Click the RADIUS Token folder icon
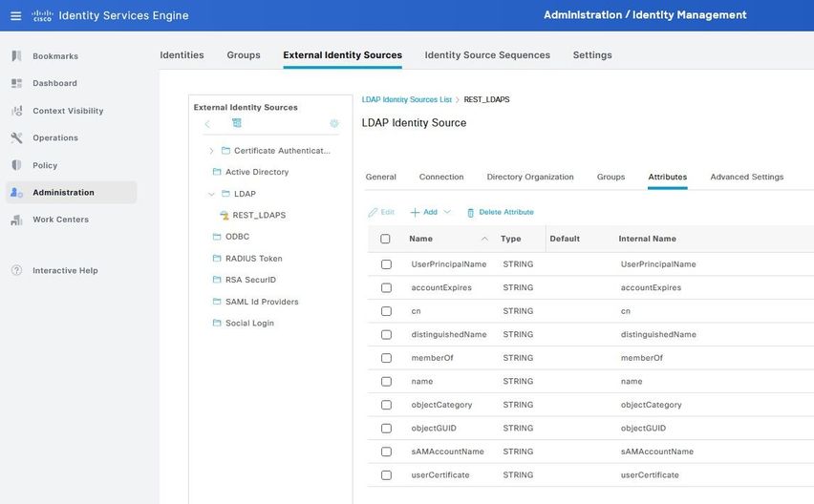This screenshot has height=504, width=814. coord(217,259)
